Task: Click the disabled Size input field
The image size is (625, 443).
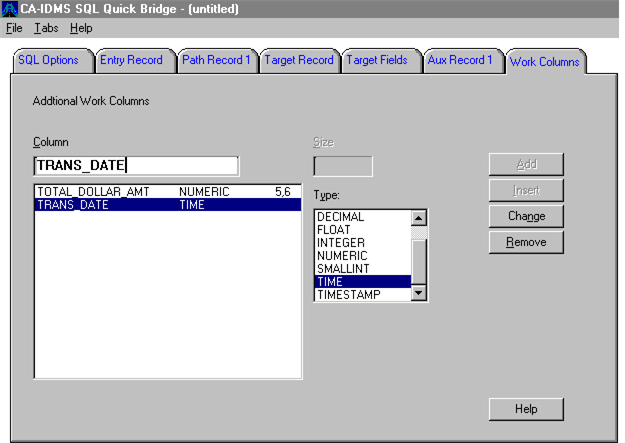Action: (343, 166)
